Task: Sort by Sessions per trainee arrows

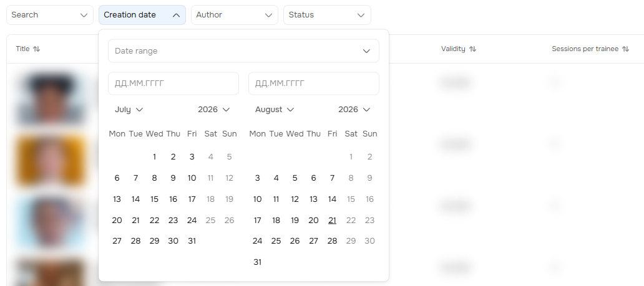Action: [x=625, y=49]
